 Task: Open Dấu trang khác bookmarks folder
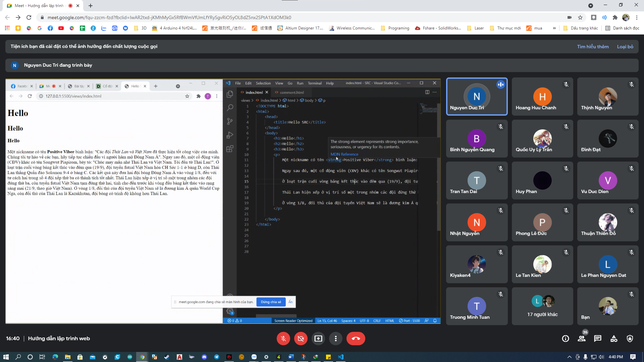[x=581, y=28]
